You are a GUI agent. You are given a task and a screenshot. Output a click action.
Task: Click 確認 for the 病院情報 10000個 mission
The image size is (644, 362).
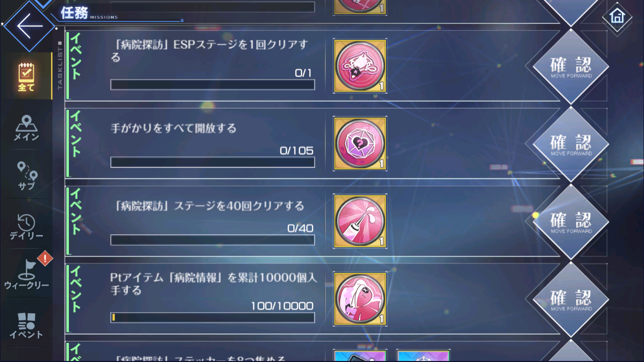(x=571, y=299)
